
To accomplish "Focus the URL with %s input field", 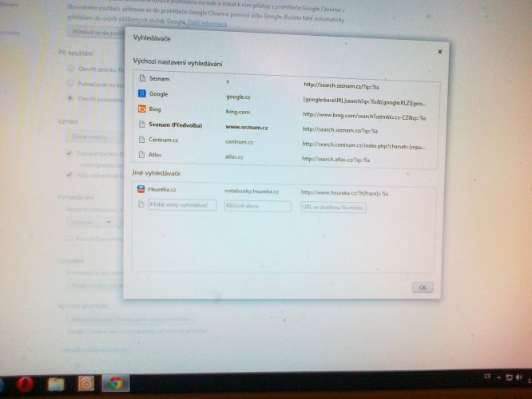I will pos(333,207).
